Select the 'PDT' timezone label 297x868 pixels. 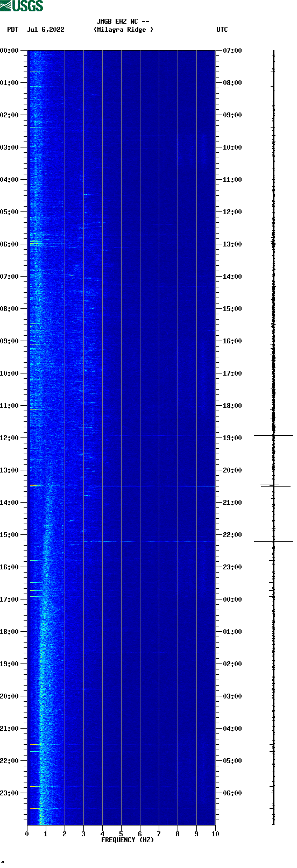point(13,30)
